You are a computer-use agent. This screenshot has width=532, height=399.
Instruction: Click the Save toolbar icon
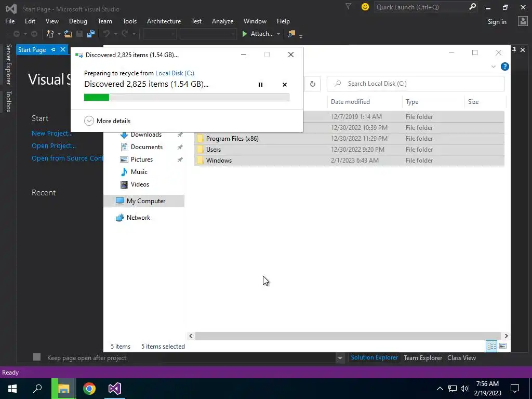[79, 34]
